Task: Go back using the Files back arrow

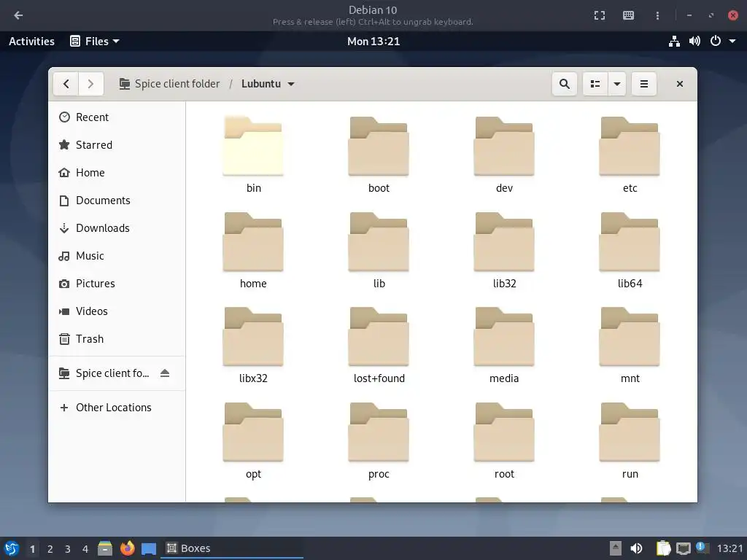Action: pos(66,84)
